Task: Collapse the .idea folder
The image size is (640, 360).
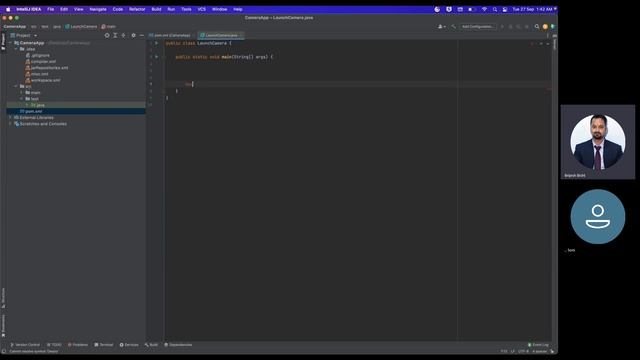Action: [x=16, y=49]
